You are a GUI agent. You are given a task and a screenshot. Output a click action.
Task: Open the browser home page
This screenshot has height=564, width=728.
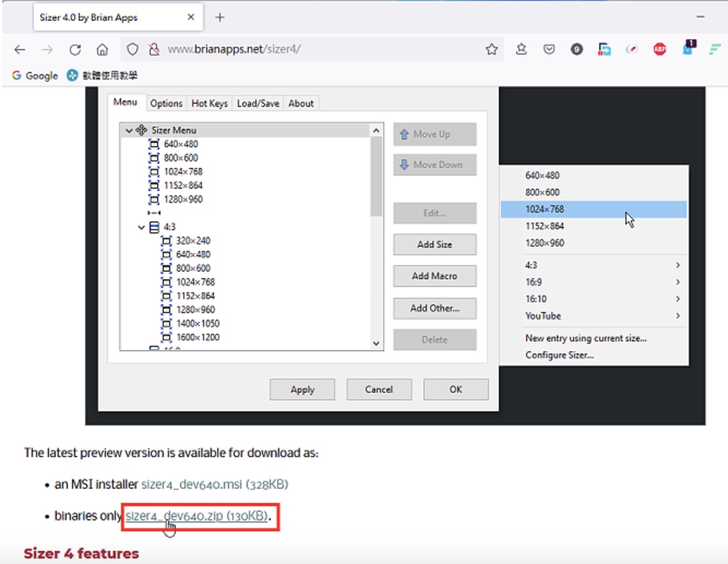click(x=102, y=50)
